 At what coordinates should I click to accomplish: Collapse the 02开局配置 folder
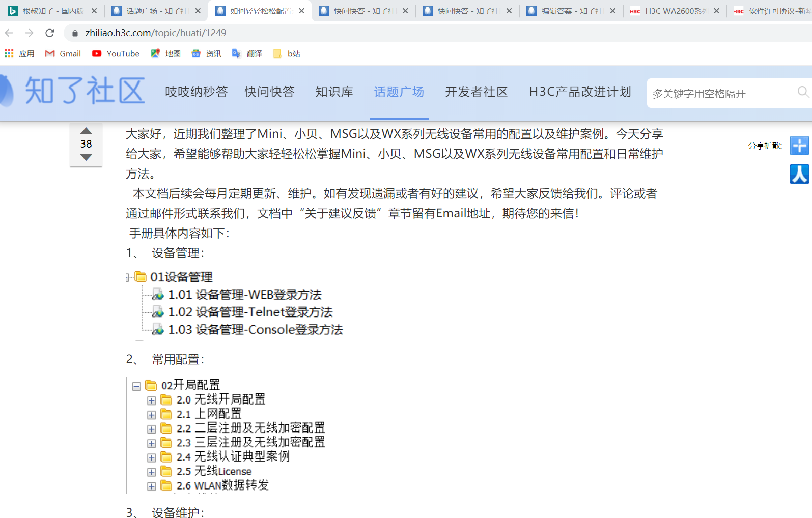[136, 386]
